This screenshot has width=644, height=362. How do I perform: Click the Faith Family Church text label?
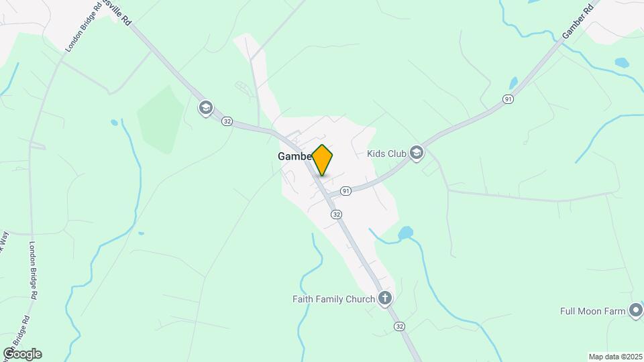333,299
